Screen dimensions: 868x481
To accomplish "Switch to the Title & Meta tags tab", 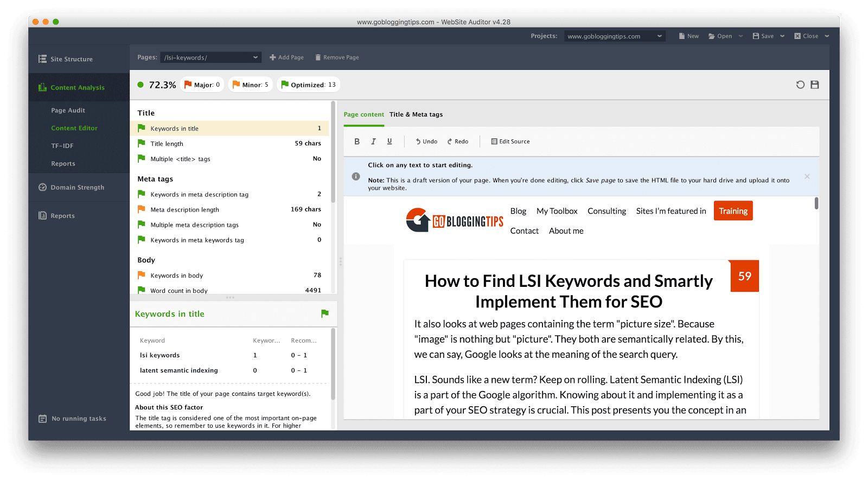I will coord(416,114).
